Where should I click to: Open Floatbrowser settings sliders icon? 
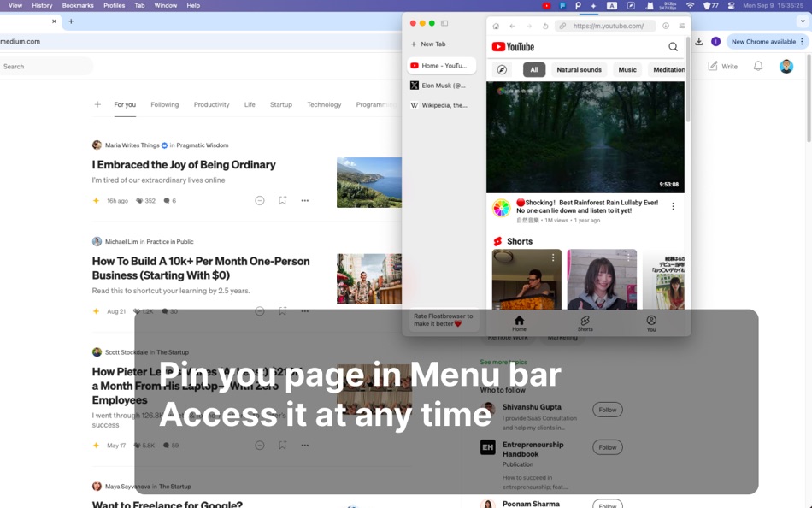coord(681,26)
